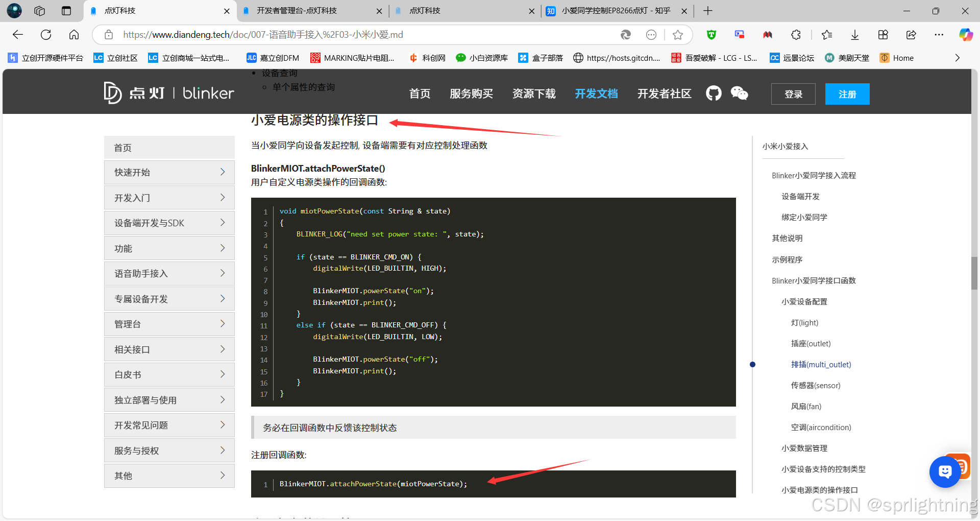Open 立创开源硬件平台 bookmark
Screen dimensions: 980x521
click(x=45, y=58)
